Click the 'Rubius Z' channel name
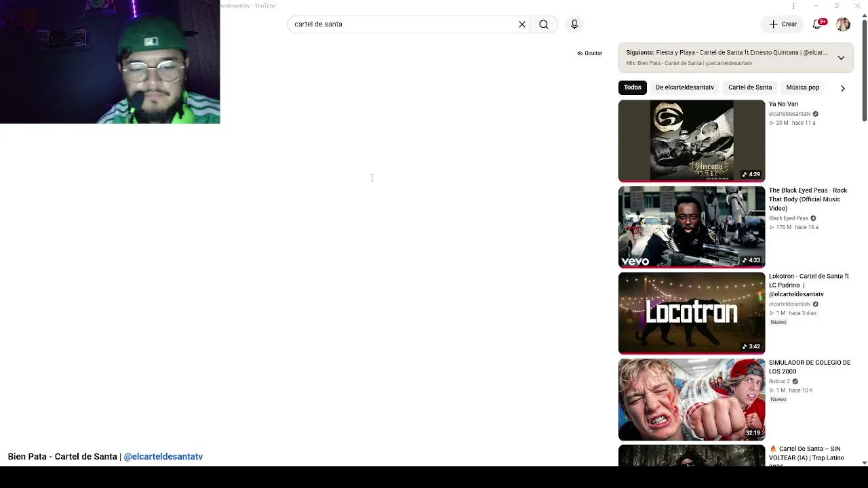The width and height of the screenshot is (868, 488). (779, 382)
